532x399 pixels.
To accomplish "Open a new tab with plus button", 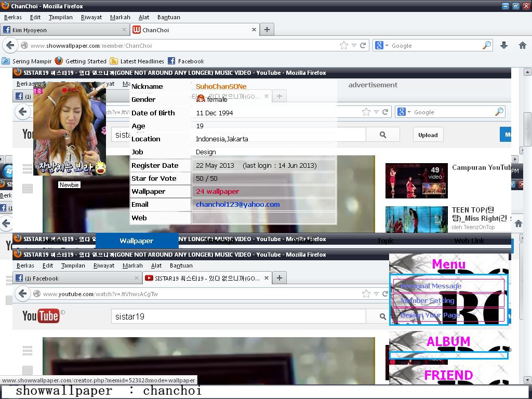I will [267, 30].
